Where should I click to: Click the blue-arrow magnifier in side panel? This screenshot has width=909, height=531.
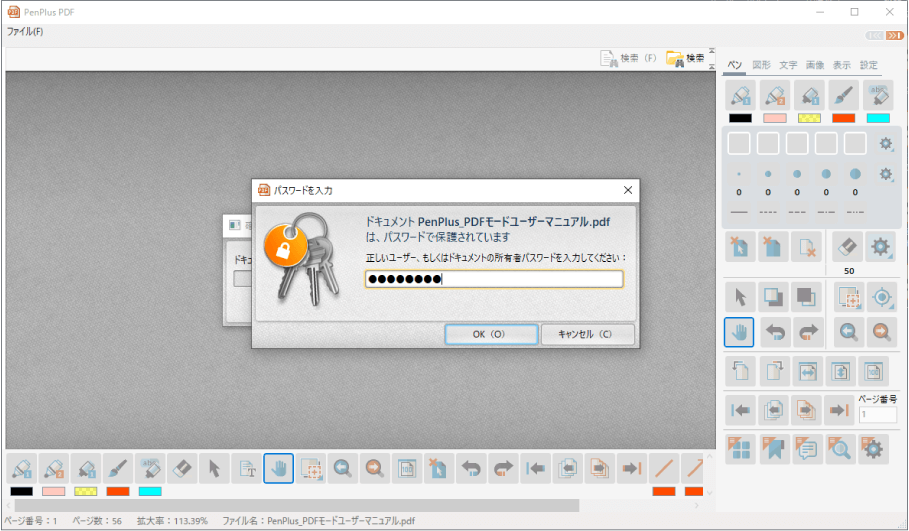point(849,332)
